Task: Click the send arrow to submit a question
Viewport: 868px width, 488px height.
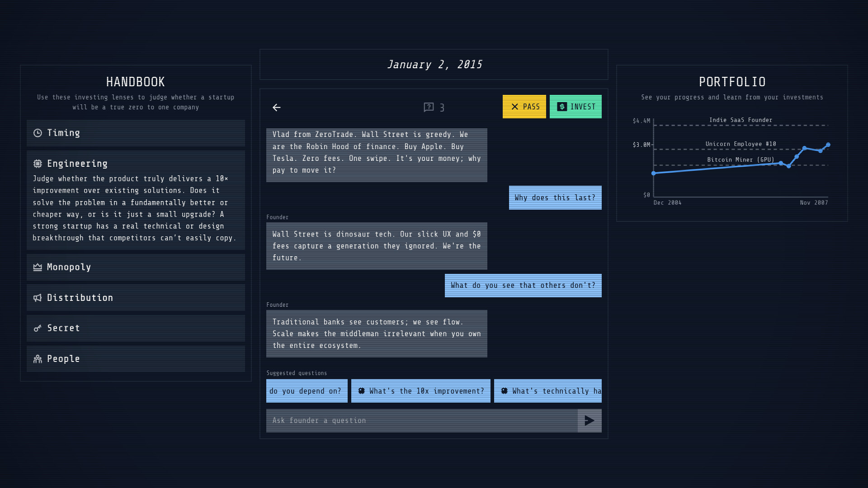Action: 590,420
